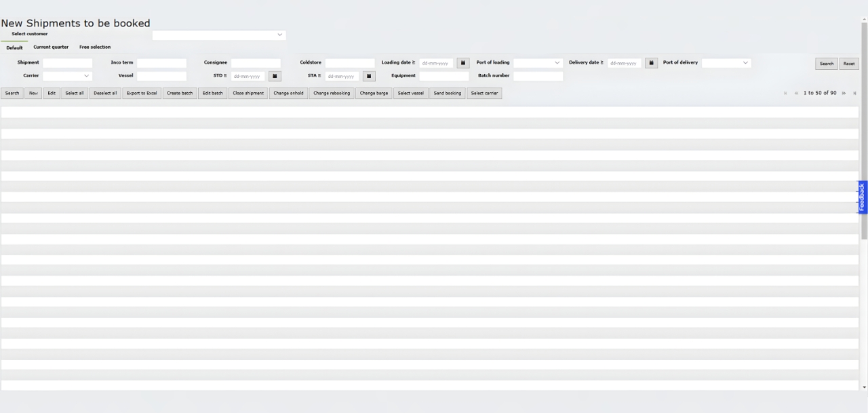Jump to the first page of results
This screenshot has height=413, width=868.
point(785,93)
